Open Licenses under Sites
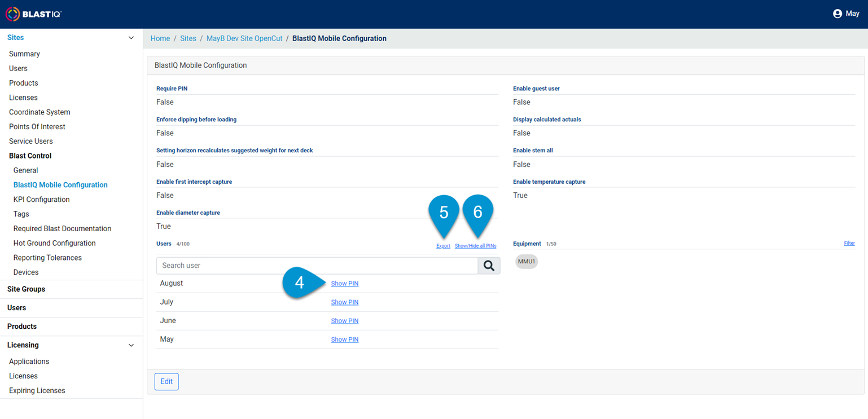Viewport: 868px width, 419px height. point(23,98)
